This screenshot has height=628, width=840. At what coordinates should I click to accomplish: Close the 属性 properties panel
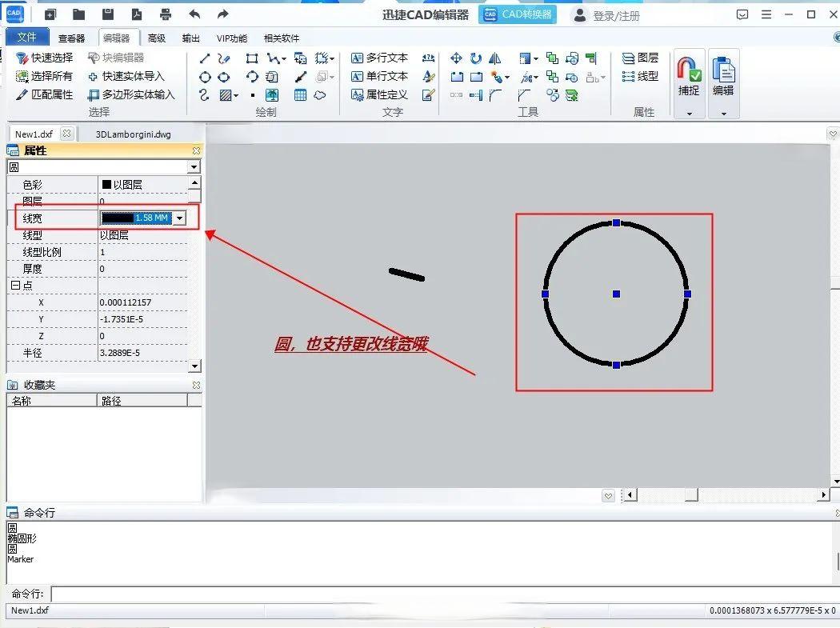(196, 150)
